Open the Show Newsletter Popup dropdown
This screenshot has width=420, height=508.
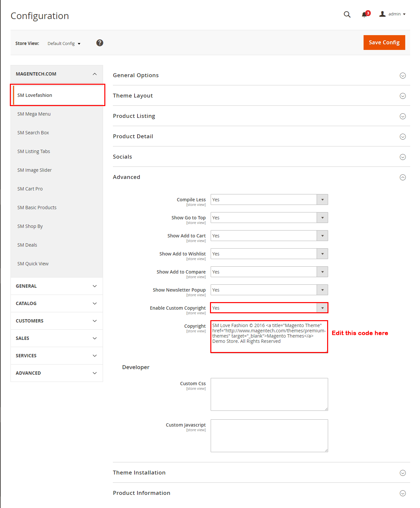click(x=269, y=290)
